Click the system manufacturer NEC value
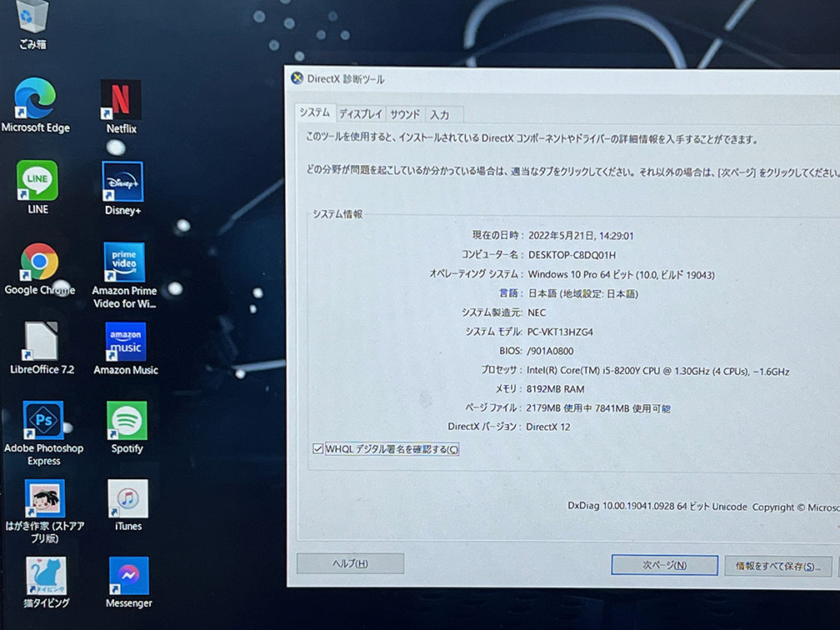 coord(537,312)
